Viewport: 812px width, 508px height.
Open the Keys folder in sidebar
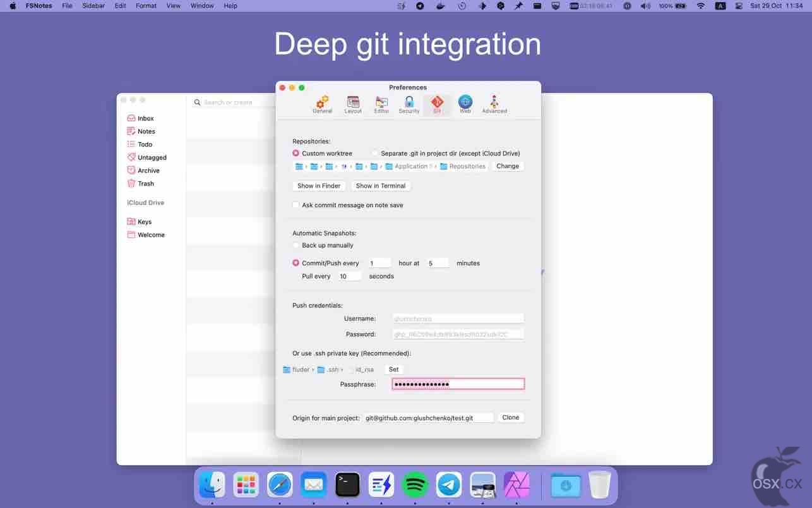tap(139, 222)
